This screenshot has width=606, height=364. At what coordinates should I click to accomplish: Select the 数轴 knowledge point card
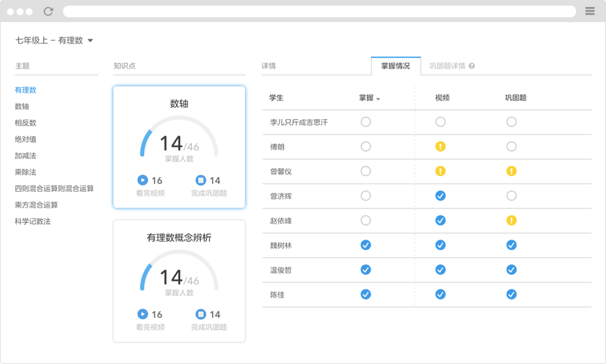(179, 147)
